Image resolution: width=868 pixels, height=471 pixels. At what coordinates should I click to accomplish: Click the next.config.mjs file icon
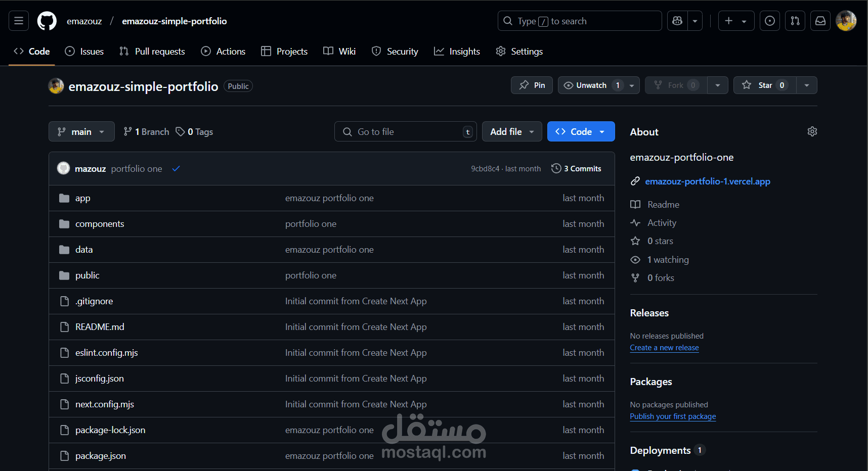[64, 404]
